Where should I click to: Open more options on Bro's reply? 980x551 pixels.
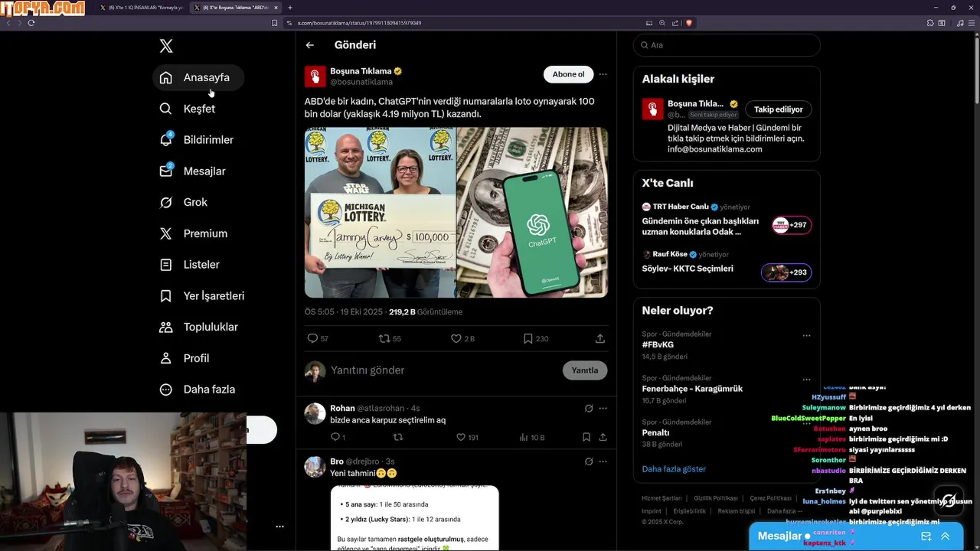[x=603, y=461]
